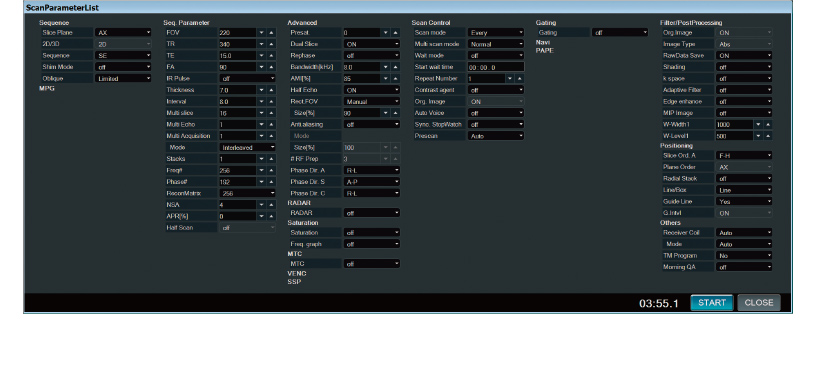Increase FOV with the up arrow
The height and width of the screenshot is (373, 816).
pyautogui.click(x=271, y=33)
